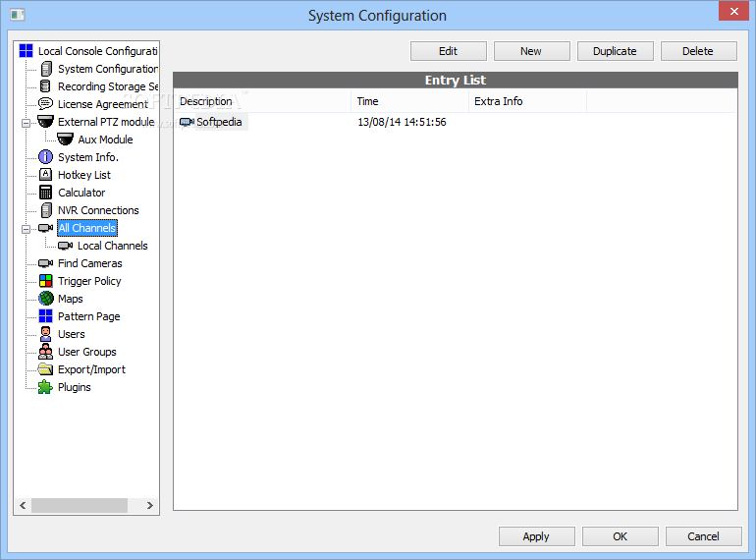This screenshot has height=560, width=756.
Task: Open Recording Storage settings item
Action: [x=108, y=86]
